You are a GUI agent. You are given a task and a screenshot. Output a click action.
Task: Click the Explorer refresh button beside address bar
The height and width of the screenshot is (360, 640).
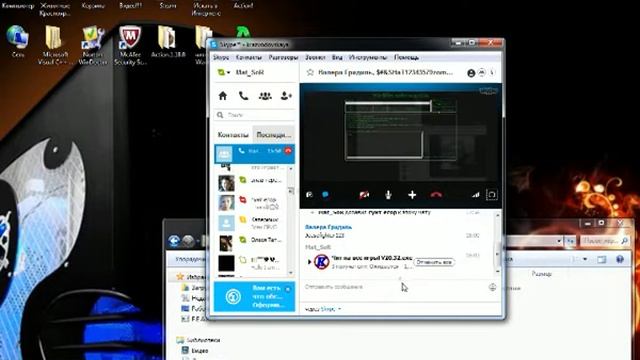(x=570, y=241)
